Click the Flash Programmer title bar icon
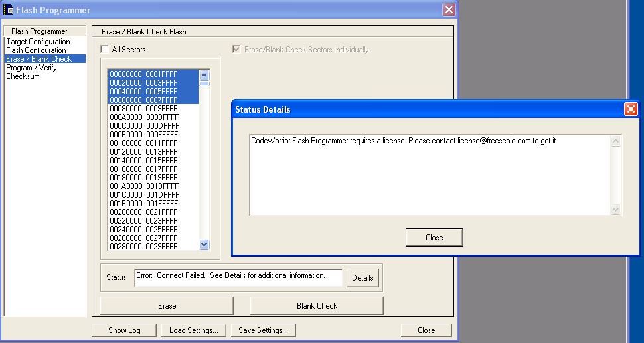 coord(8,9)
